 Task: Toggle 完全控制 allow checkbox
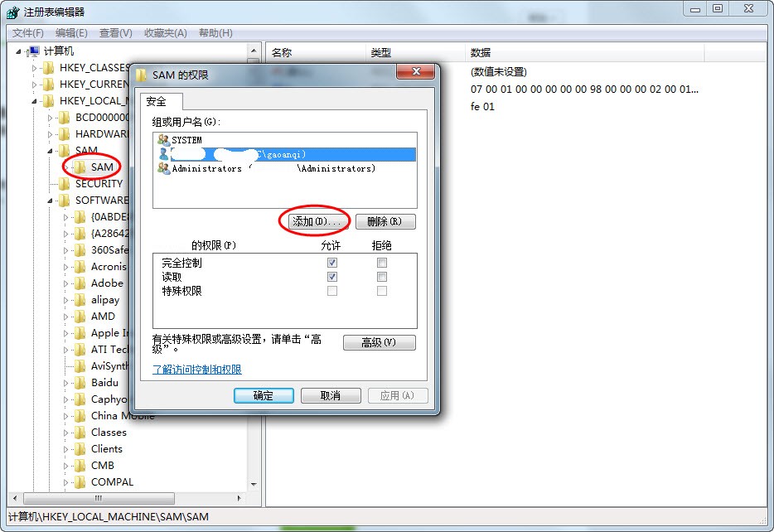[x=332, y=263]
